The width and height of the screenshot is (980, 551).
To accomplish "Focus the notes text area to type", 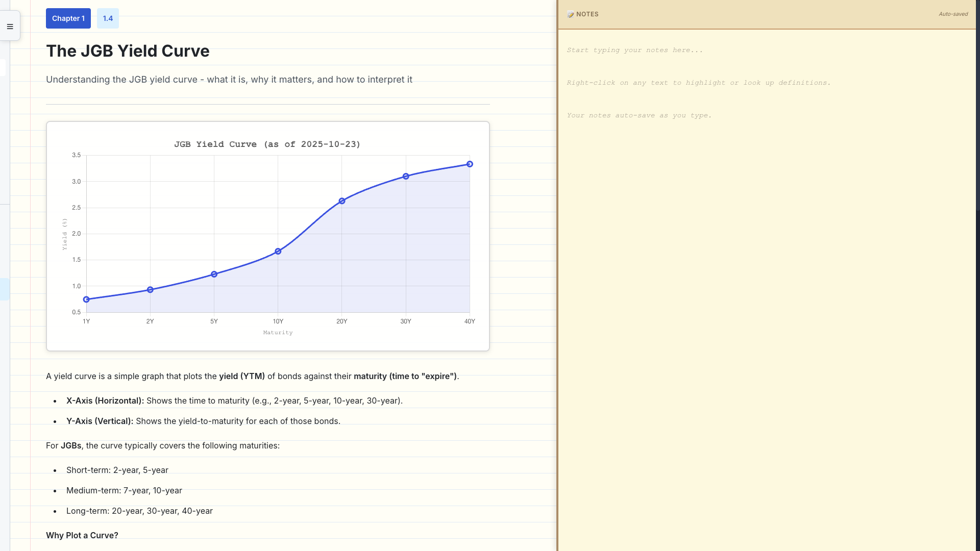I will [766, 255].
